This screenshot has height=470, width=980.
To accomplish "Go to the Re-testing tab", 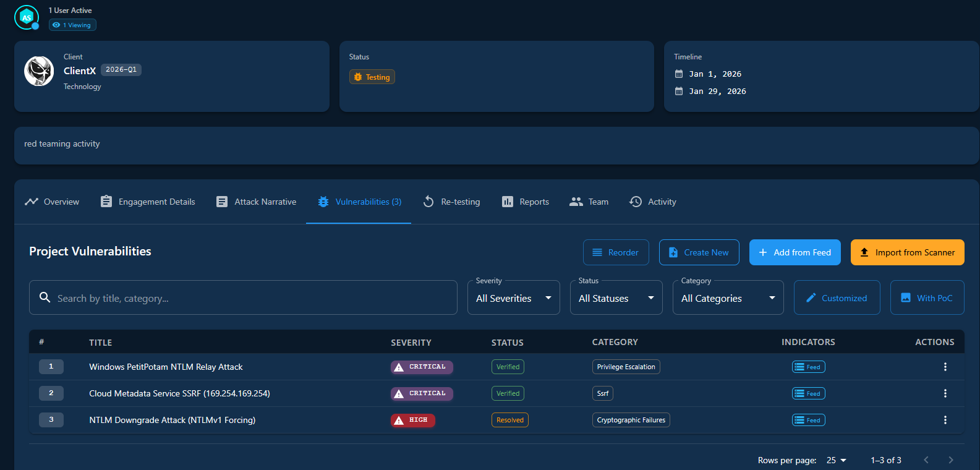I will coord(451,202).
